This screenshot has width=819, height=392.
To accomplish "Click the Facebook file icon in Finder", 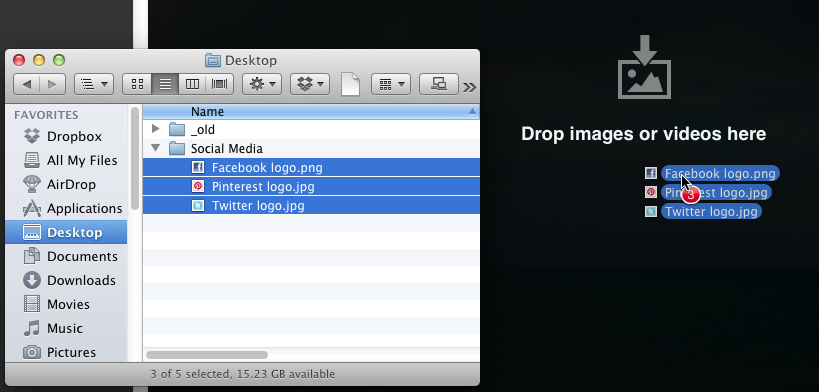I will tap(198, 167).
